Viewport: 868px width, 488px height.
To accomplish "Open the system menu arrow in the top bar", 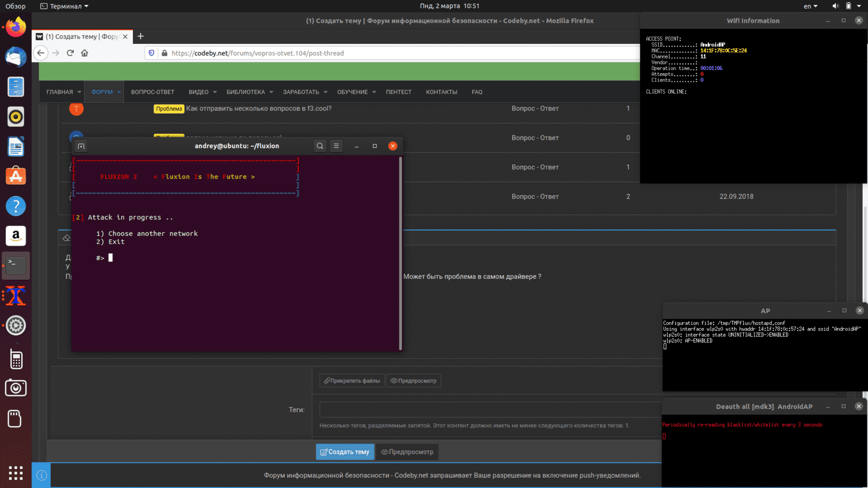I will [x=859, y=6].
